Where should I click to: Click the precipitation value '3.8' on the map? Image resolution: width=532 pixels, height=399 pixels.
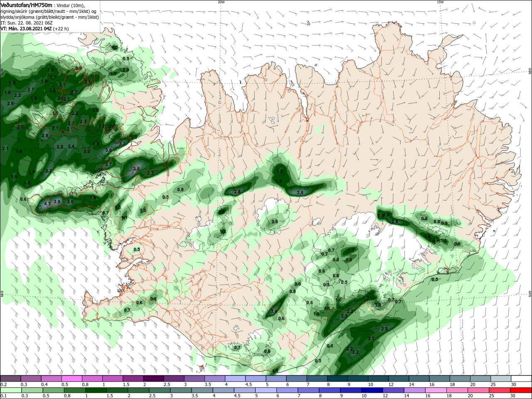(136, 169)
